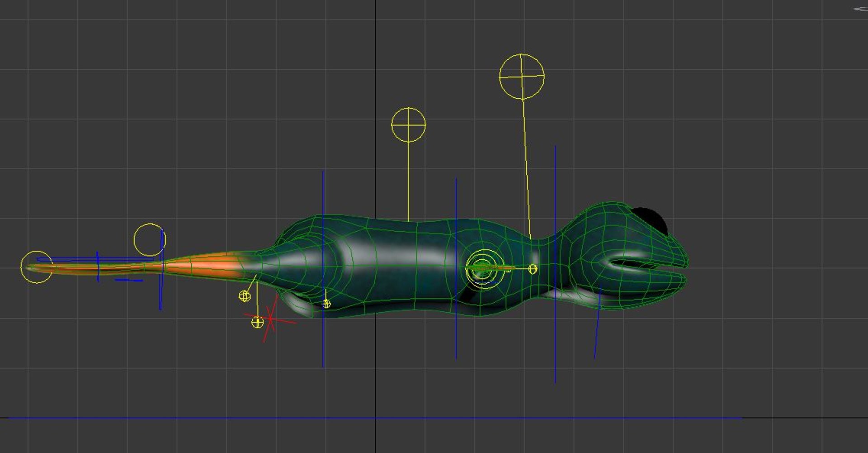Select the short blue dash helper under the tail
This screenshot has width=868, height=453.
(129, 280)
